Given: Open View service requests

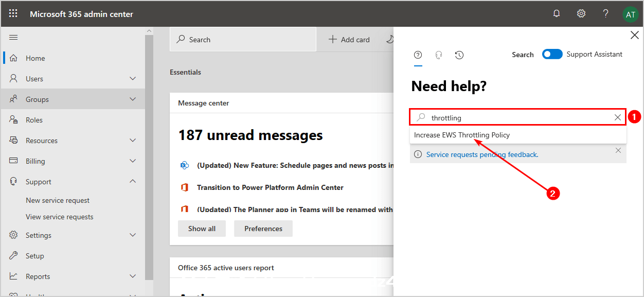Looking at the screenshot, I should pos(60,217).
